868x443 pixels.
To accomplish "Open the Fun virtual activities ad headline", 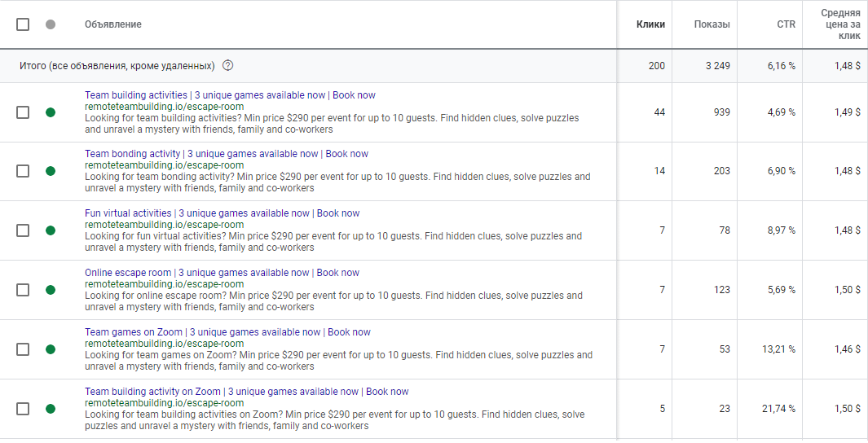I will click(222, 213).
